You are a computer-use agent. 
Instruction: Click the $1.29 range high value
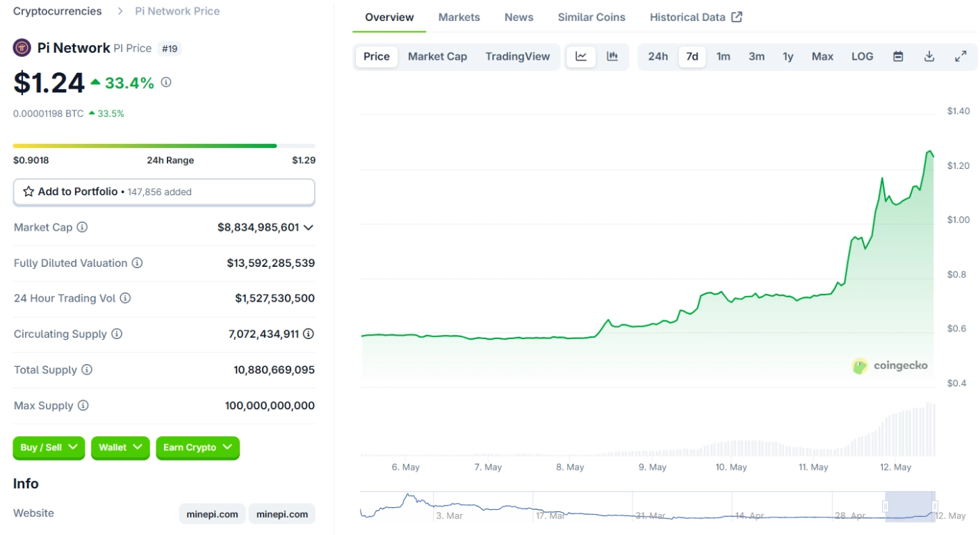coord(304,160)
